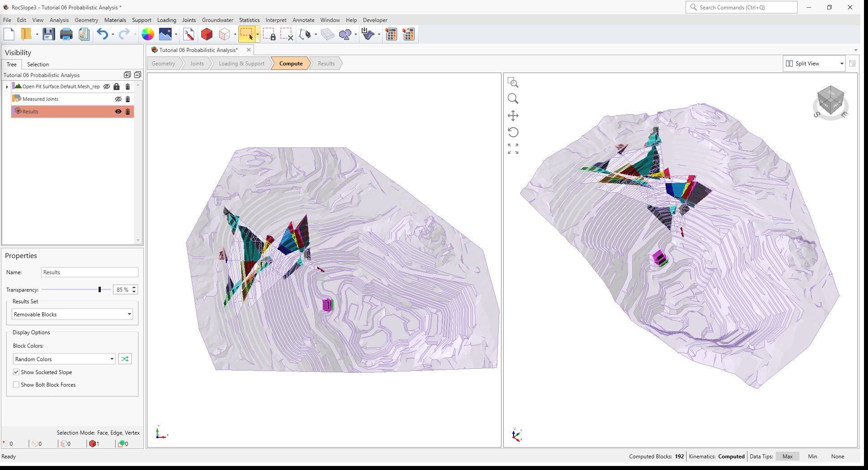Activate the rectangle selection tool
The height and width of the screenshot is (470, 868).
tap(247, 34)
